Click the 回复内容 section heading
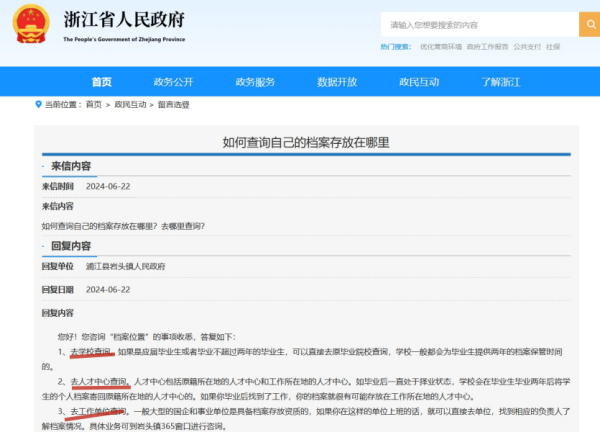 pos(70,245)
